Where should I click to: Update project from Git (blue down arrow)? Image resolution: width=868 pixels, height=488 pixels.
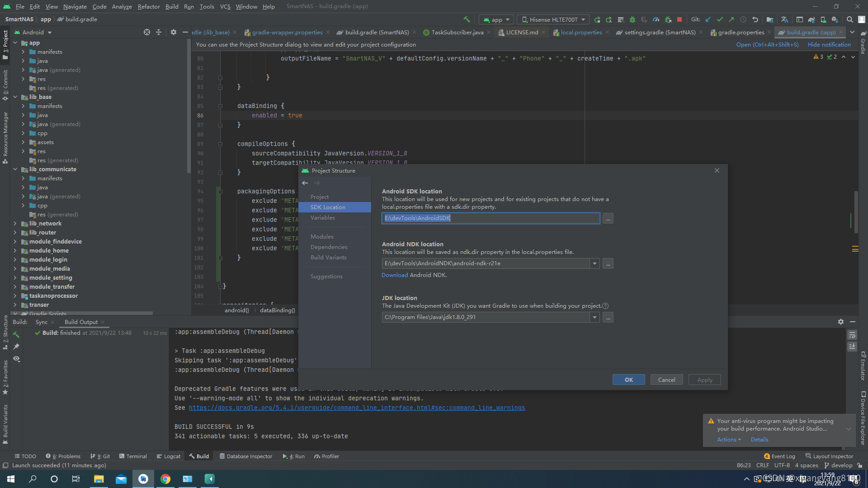708,19
